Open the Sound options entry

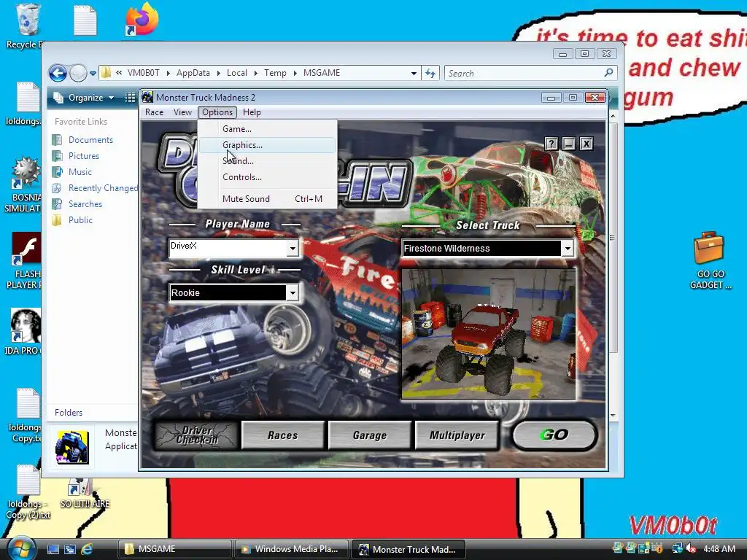pyautogui.click(x=267, y=161)
